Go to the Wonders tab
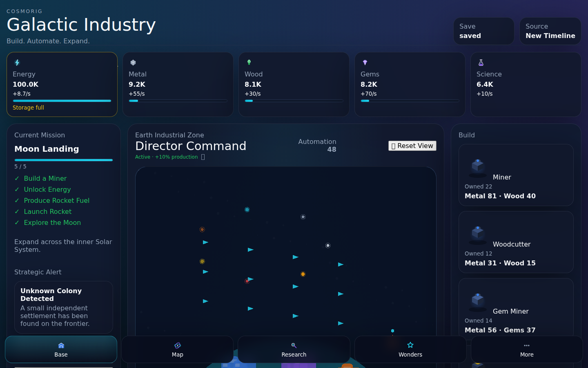Viewport: 588px width, 368px height. tap(410, 350)
